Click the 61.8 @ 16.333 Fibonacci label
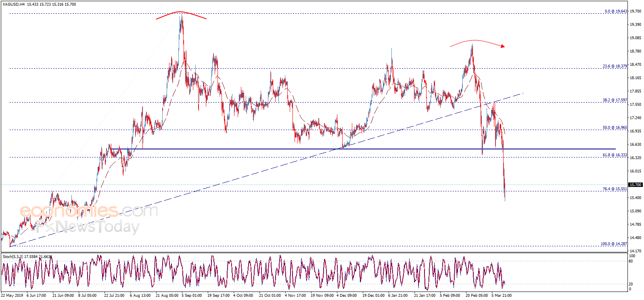This screenshot has width=644, height=300. (615, 155)
